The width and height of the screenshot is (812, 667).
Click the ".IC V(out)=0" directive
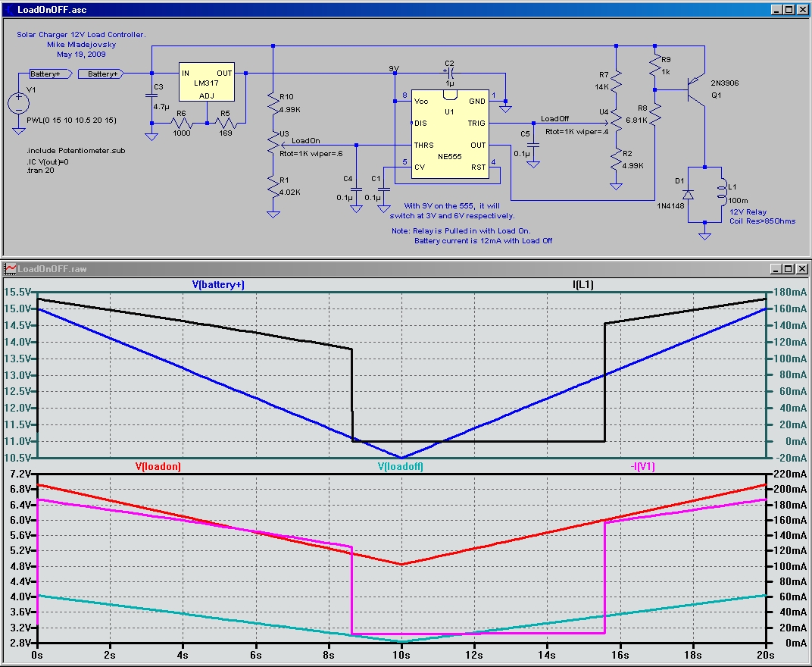pos(48,161)
